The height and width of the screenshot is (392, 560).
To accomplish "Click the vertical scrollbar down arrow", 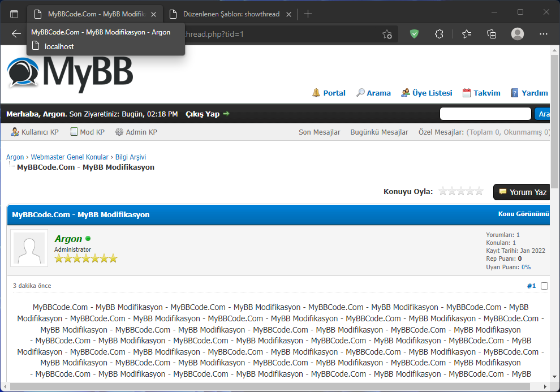I will pyautogui.click(x=554, y=377).
